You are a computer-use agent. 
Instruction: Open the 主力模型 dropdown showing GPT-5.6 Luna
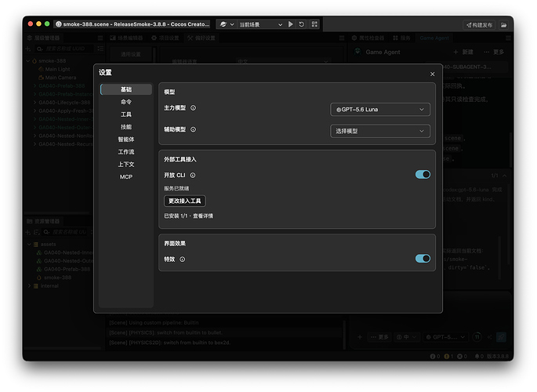point(380,110)
